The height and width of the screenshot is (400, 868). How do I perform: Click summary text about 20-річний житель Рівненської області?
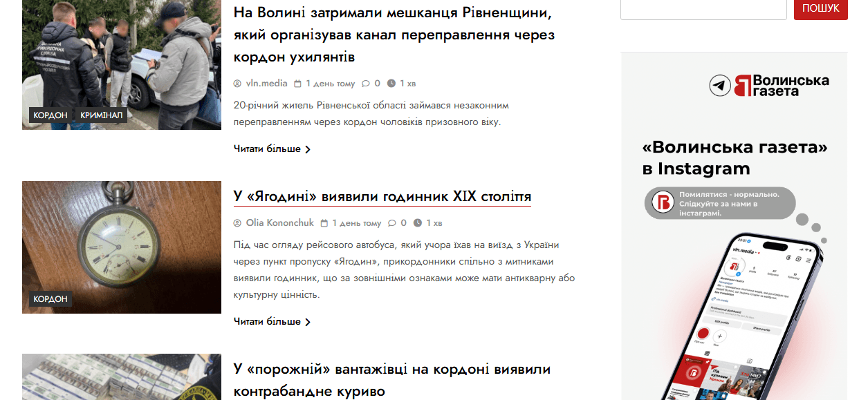point(371,114)
